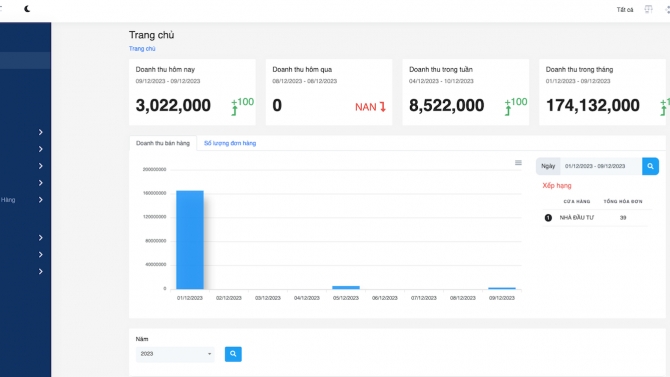Viewport: 670px width, 377px height.
Task: Toggle dark mode moon icon
Action: tap(27, 9)
